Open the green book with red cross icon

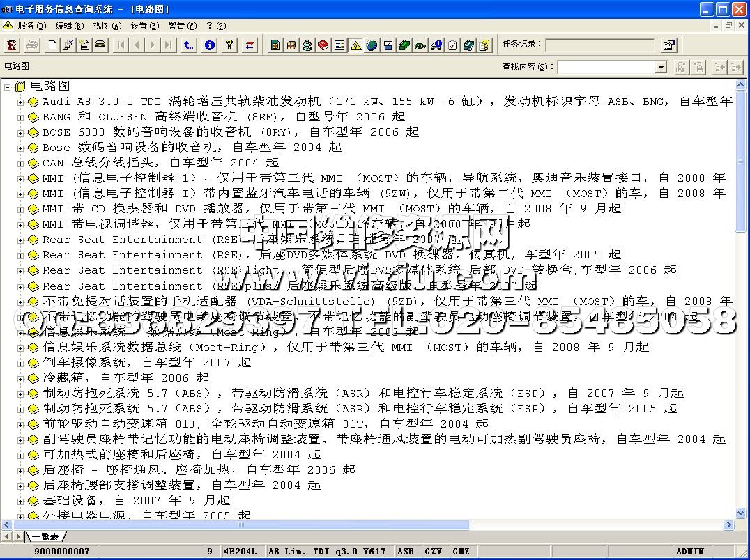click(275, 45)
